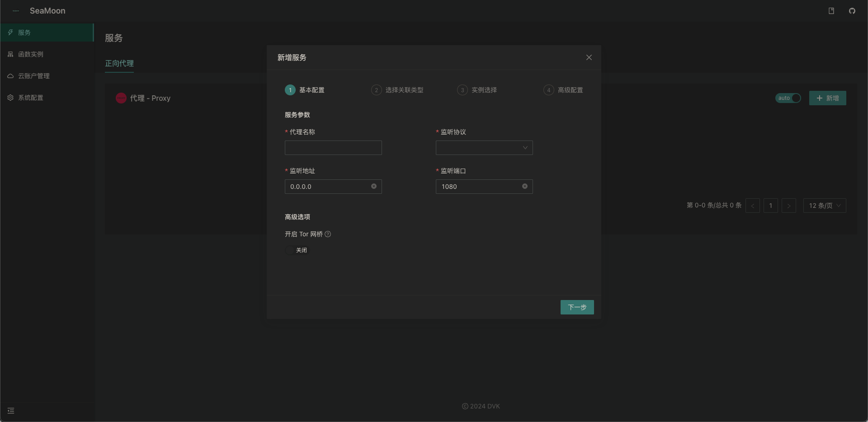868x422 pixels.
Task: Select step 2 选择关联类型
Action: click(397, 90)
